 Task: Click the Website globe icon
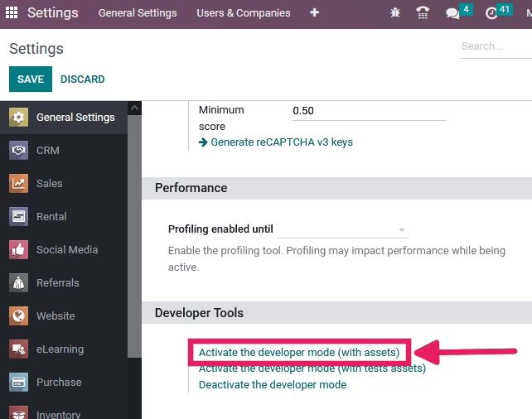pyautogui.click(x=18, y=316)
